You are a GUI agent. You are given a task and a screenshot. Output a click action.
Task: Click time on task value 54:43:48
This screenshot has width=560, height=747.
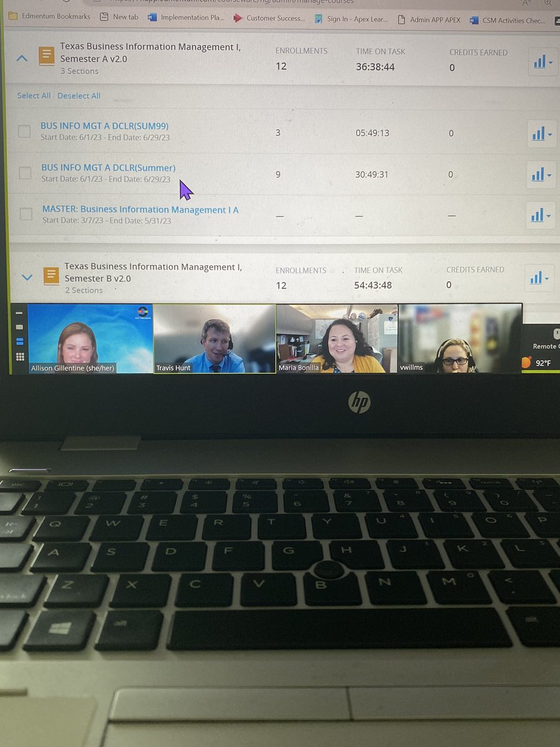pyautogui.click(x=373, y=285)
